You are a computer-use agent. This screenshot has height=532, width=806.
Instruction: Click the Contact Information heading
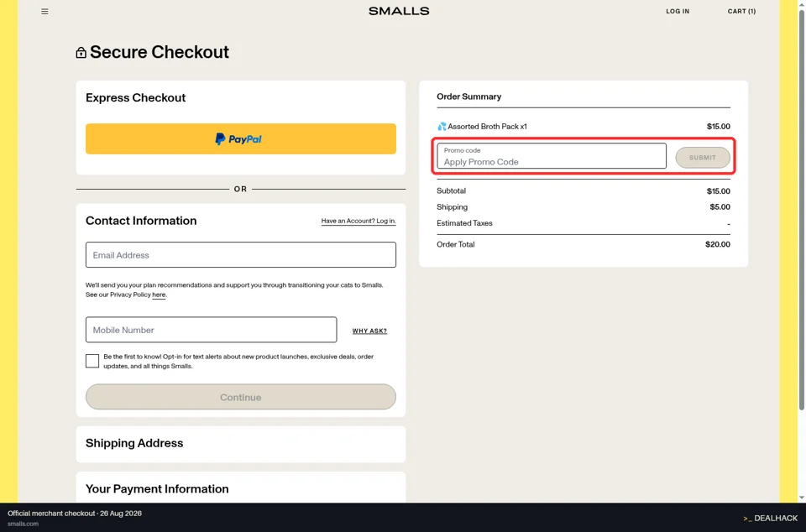click(x=141, y=221)
